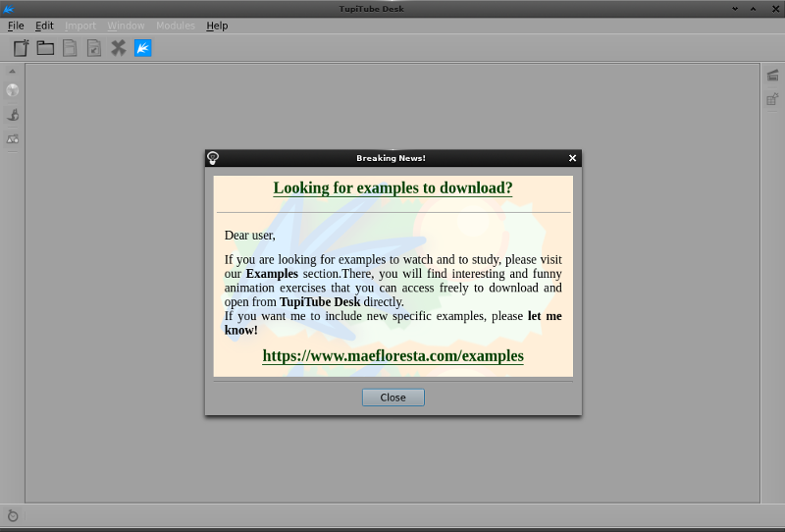Close the Breaking News dialog with X
This screenshot has height=532, width=785.
point(572,158)
